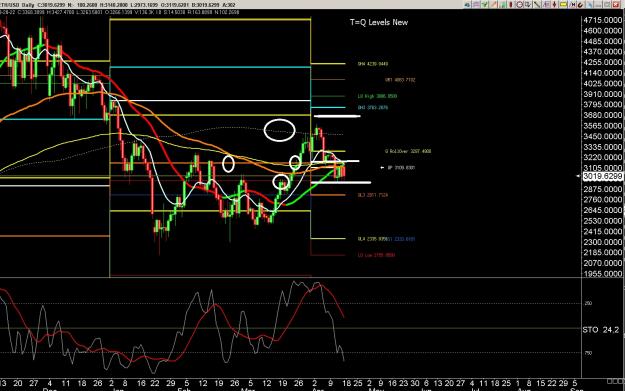
Task: Click the Q RollOver level label
Action: click(x=408, y=151)
